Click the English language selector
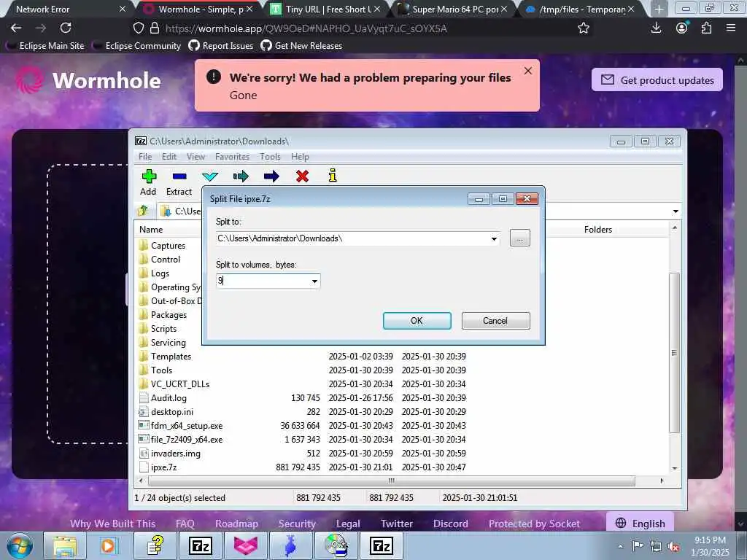The width and height of the screenshot is (747, 560). coord(640,523)
